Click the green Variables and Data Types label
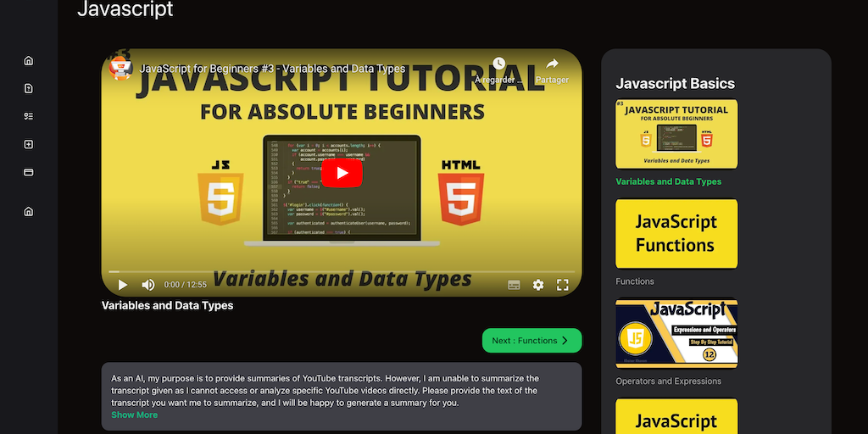868x434 pixels. click(x=668, y=181)
